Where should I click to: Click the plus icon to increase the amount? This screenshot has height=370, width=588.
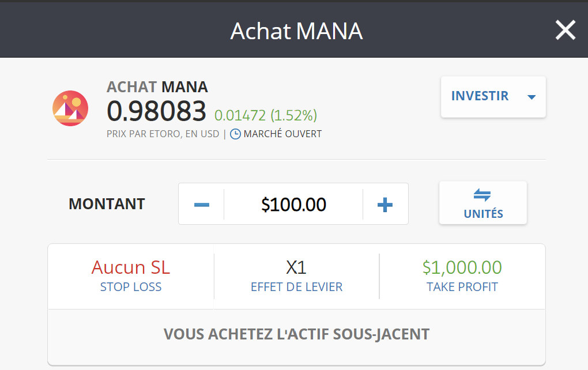point(385,203)
